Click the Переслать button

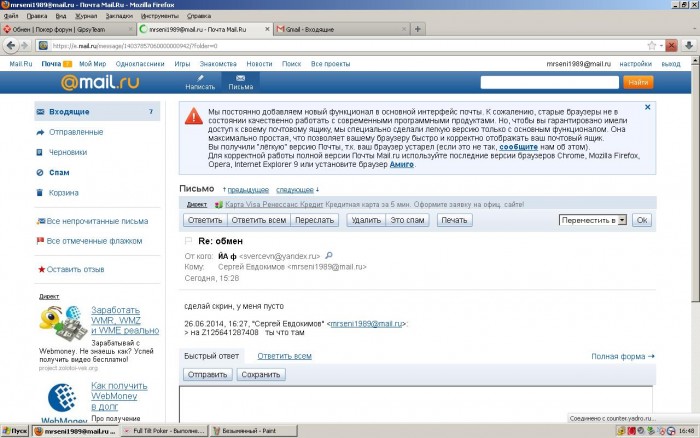(314, 220)
